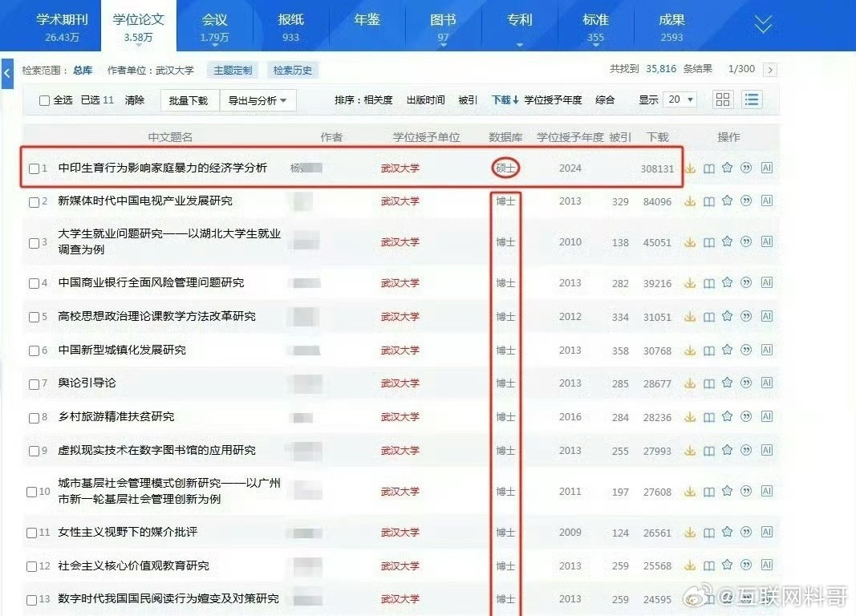Image resolution: width=856 pixels, height=616 pixels.
Task: Open the 年鉴 tab
Action: (367, 20)
